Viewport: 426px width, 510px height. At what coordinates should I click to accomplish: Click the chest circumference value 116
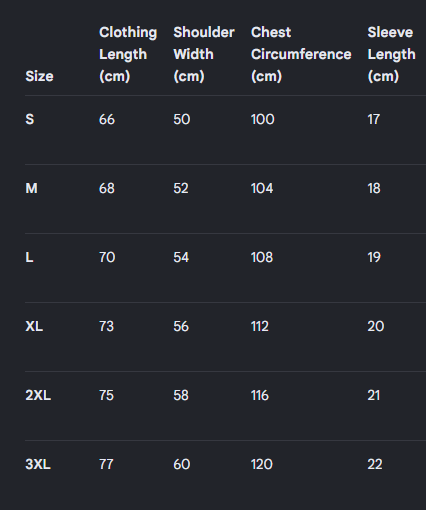[x=260, y=395]
